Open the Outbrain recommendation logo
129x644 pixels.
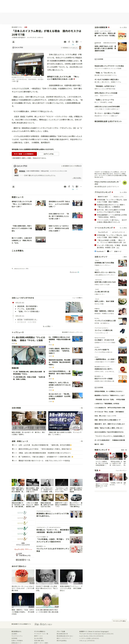tap(74, 272)
